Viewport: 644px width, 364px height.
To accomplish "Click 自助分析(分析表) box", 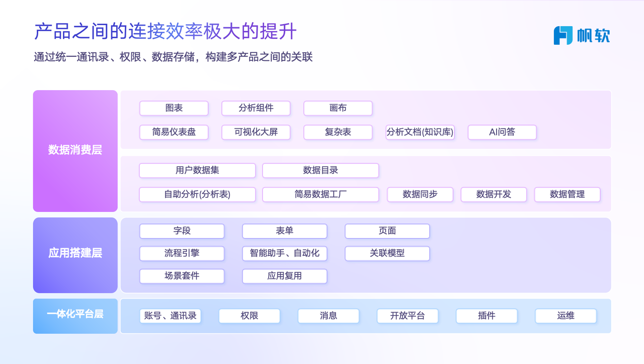I will pyautogui.click(x=197, y=194).
